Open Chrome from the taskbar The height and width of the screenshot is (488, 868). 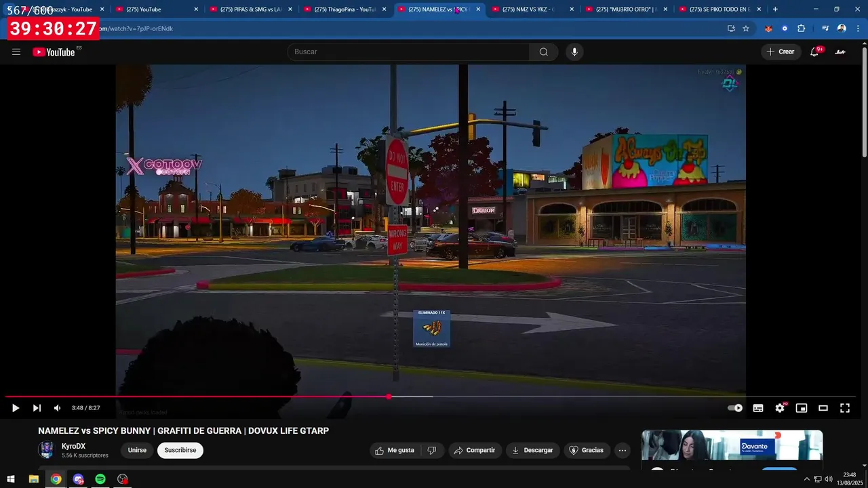[56, 479]
